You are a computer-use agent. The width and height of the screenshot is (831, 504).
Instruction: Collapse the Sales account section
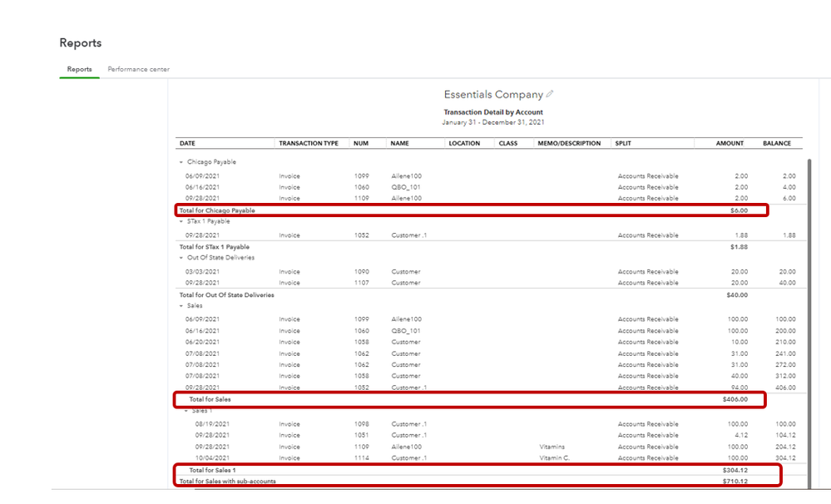tap(181, 306)
